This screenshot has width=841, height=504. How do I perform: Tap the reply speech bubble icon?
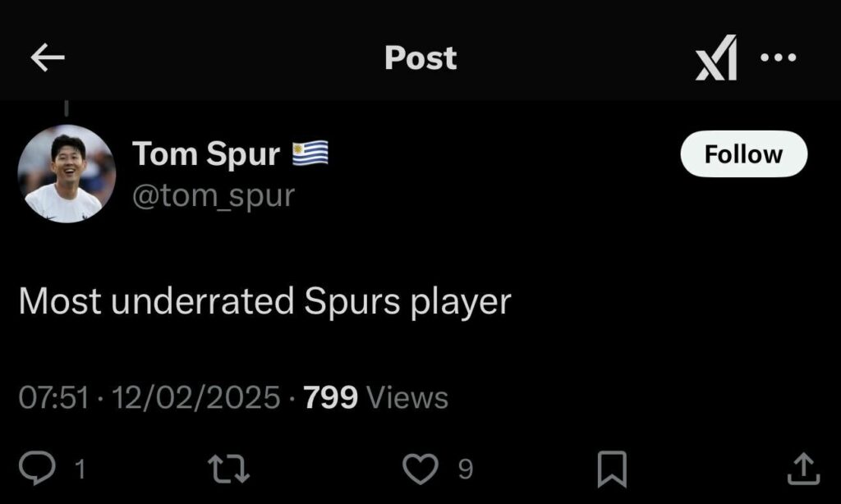point(37,468)
